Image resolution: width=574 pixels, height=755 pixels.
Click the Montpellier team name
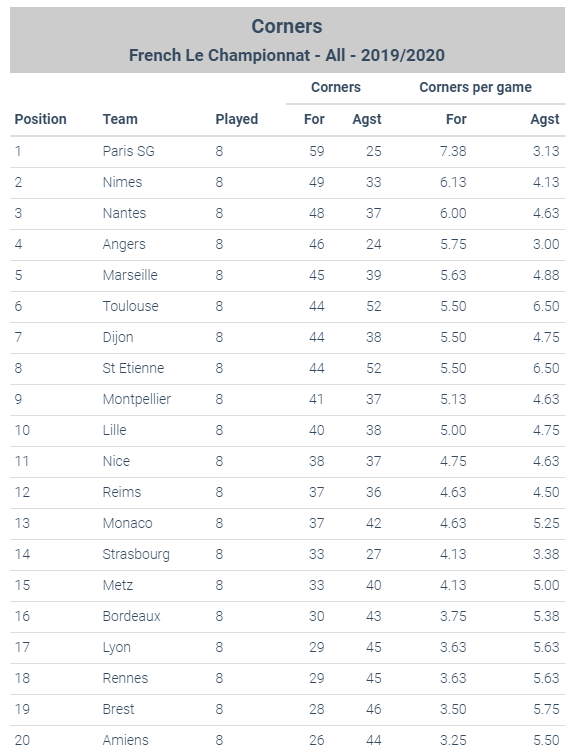tap(137, 399)
